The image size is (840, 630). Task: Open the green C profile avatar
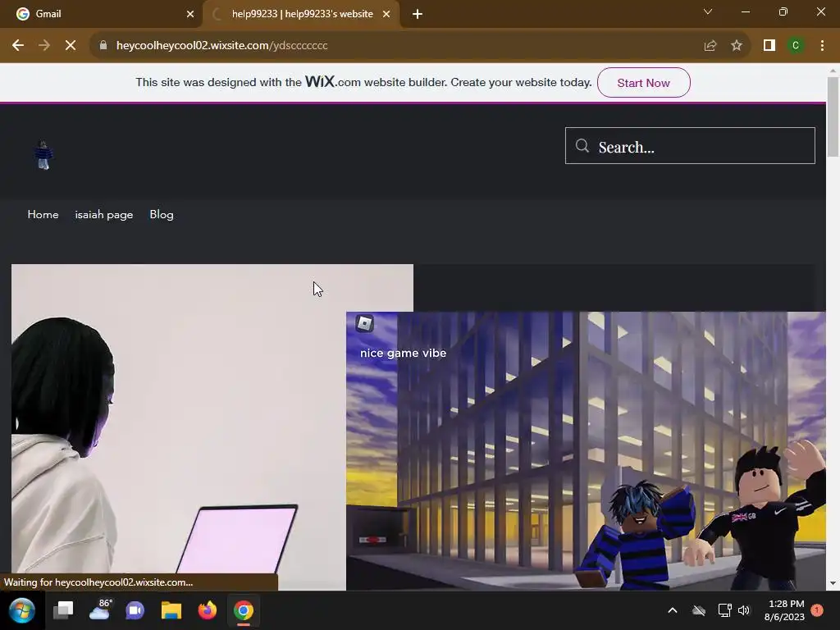[x=796, y=46]
